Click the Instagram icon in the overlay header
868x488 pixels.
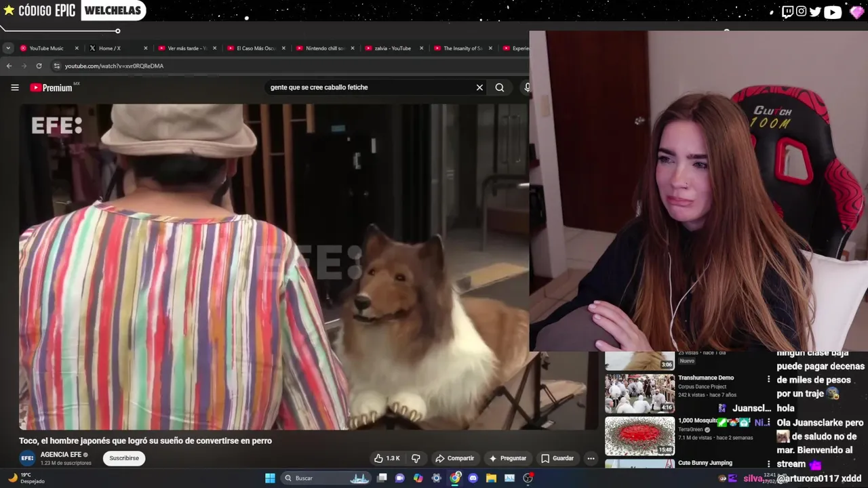[802, 12]
